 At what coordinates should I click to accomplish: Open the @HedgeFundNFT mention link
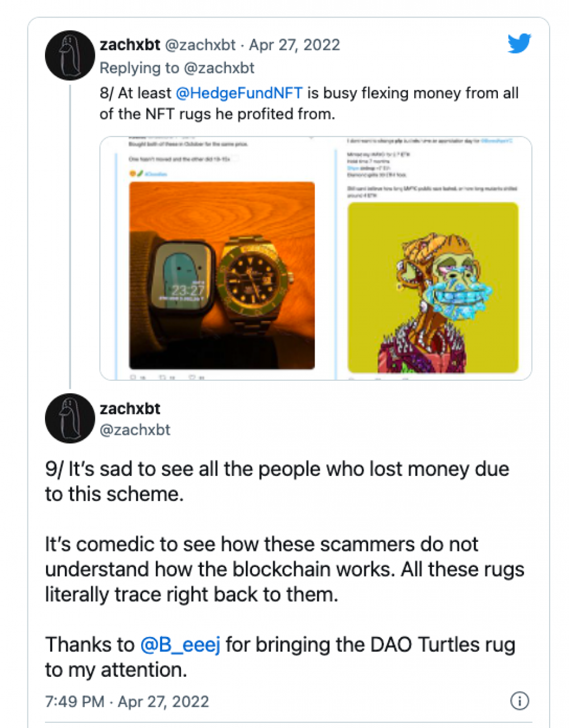coord(239,93)
